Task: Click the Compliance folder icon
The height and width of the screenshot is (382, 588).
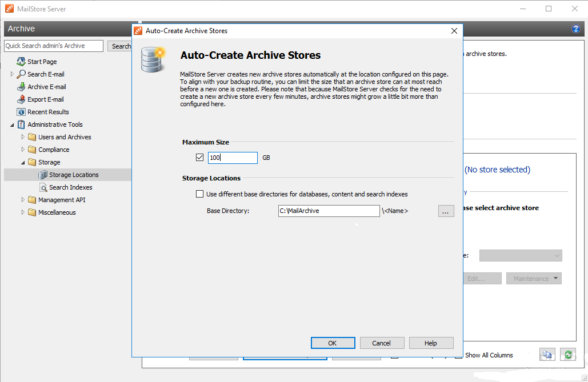Action: pos(32,150)
